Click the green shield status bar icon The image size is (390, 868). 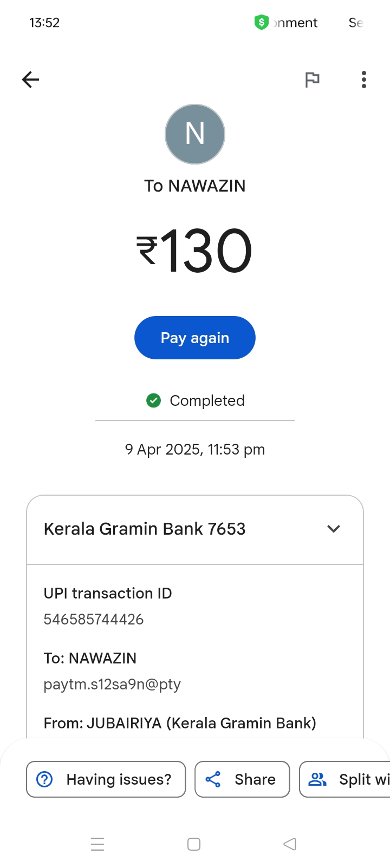262,23
